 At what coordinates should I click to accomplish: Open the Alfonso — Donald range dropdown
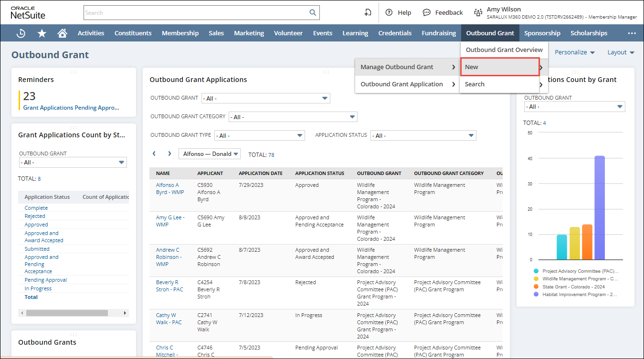(x=210, y=154)
